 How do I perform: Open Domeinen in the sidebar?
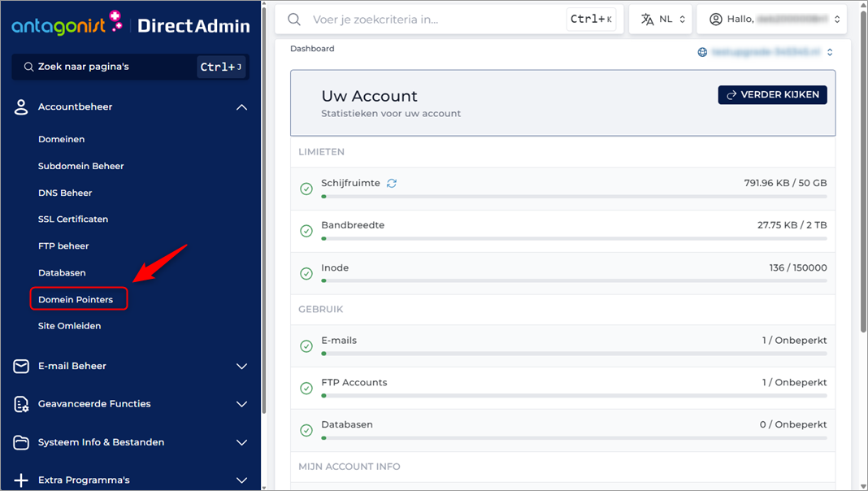pyautogui.click(x=62, y=140)
